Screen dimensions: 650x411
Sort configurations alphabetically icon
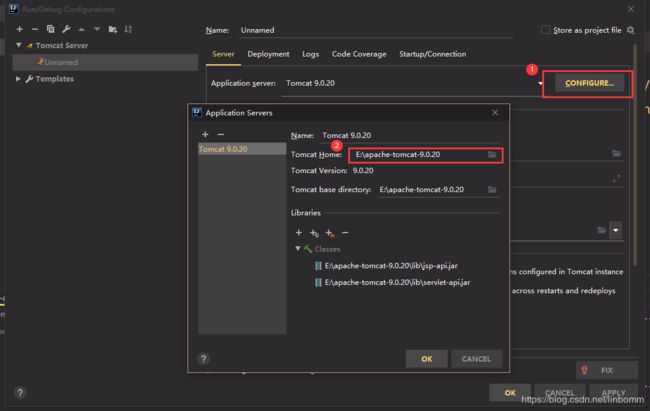128,29
